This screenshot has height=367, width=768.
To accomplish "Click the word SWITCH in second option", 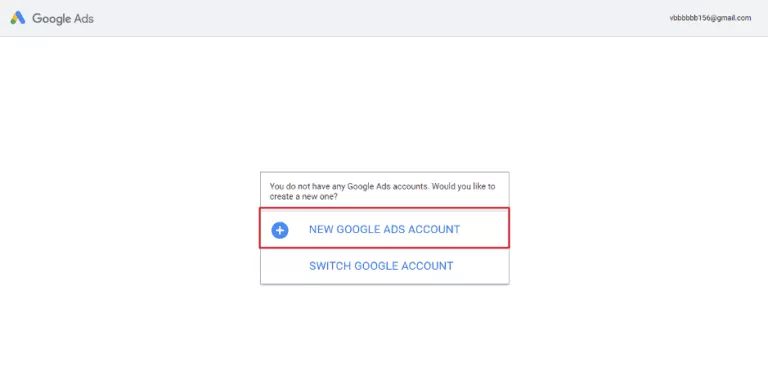I will click(330, 266).
